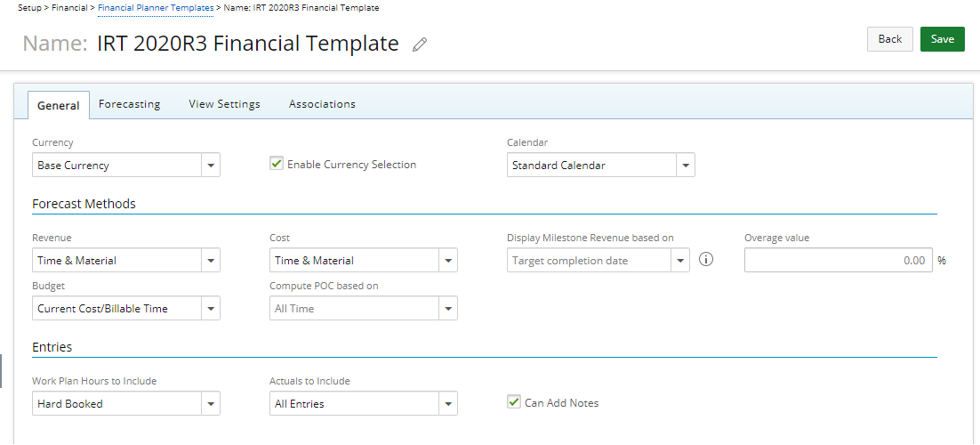Open the Revenue forecast method dropdown

coord(125,261)
